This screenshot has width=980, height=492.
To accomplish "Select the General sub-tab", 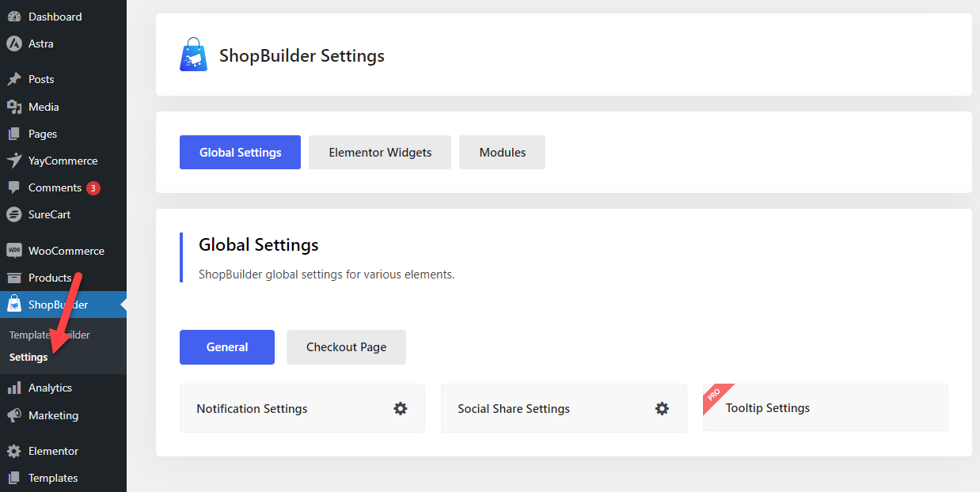I will [227, 347].
